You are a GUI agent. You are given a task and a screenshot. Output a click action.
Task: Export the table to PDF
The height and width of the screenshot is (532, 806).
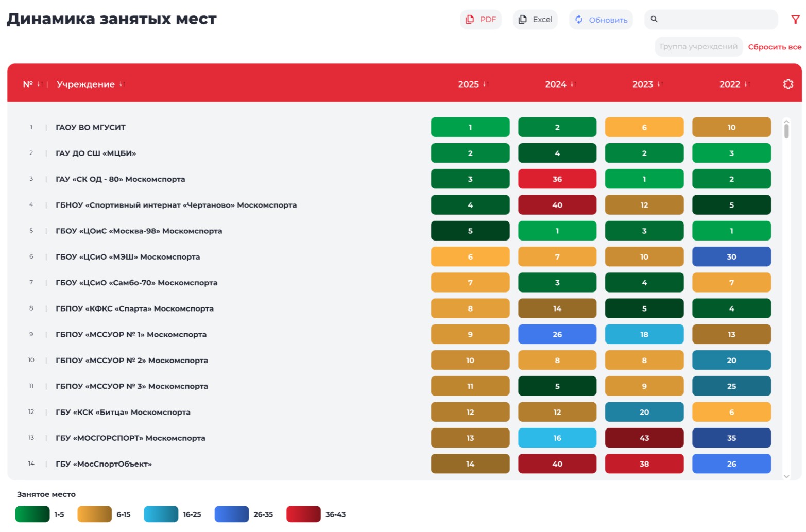click(x=481, y=20)
